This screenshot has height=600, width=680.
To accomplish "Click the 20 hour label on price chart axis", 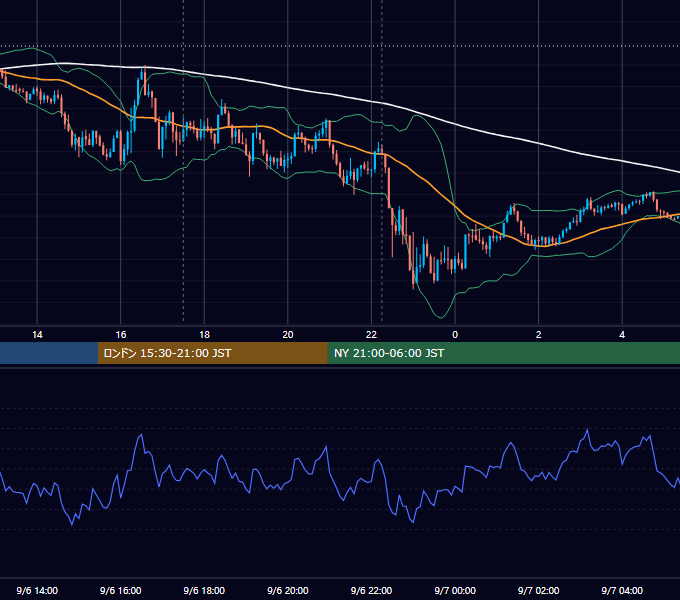I will pyautogui.click(x=288, y=335).
